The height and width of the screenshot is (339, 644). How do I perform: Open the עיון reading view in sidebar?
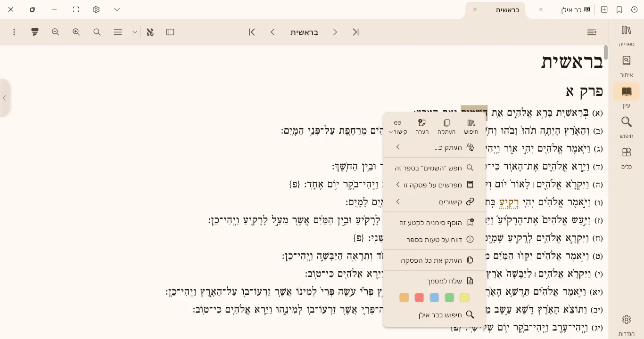point(627,97)
